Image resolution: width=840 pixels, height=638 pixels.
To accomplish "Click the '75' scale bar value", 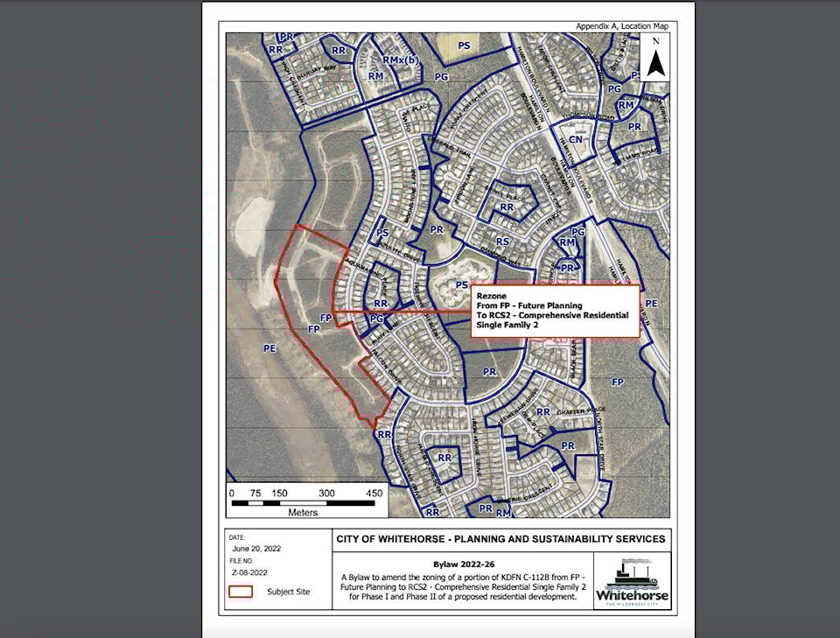I will point(255,494).
